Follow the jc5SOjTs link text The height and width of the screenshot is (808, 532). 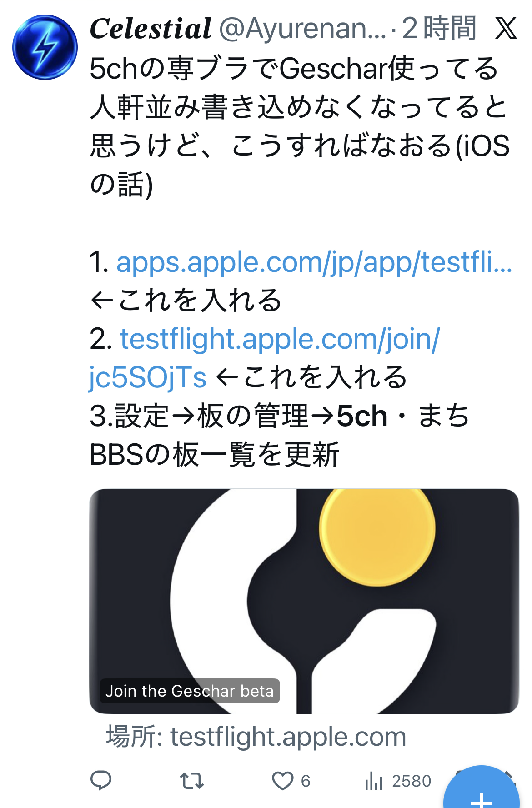(x=148, y=378)
